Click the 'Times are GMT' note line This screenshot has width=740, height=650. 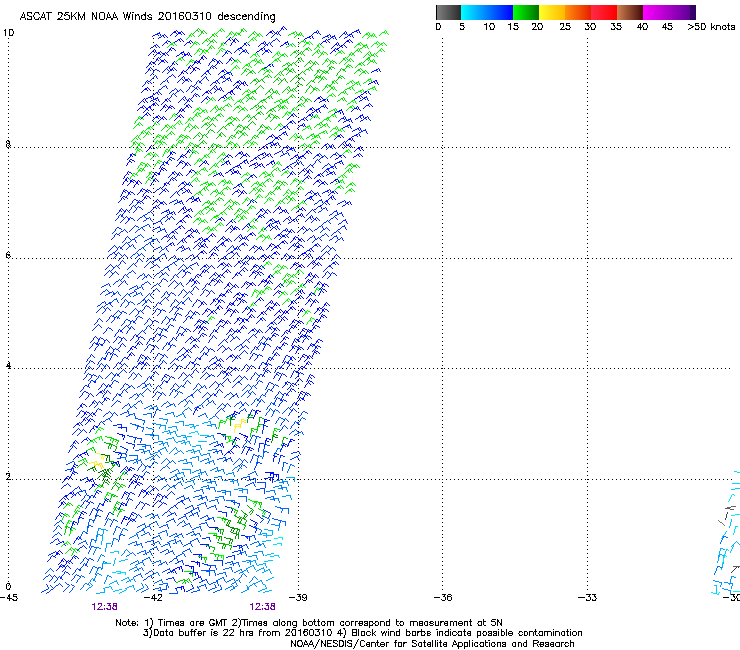309,623
